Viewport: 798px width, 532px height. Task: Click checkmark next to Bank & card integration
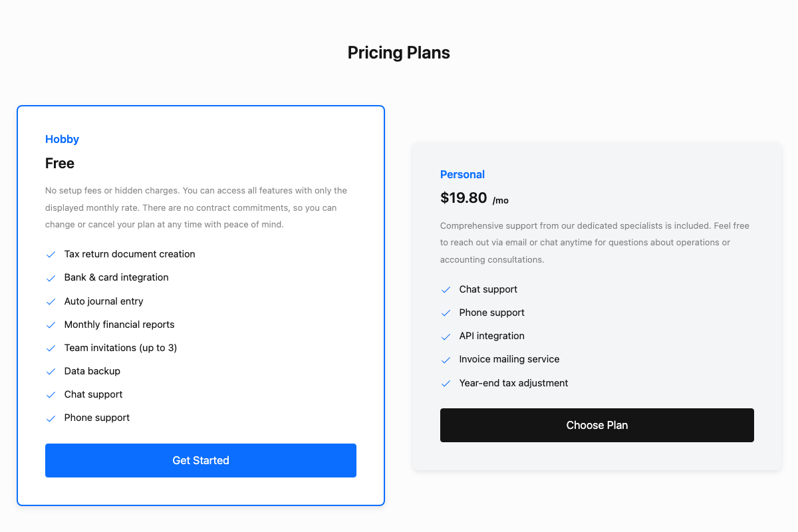[51, 278]
